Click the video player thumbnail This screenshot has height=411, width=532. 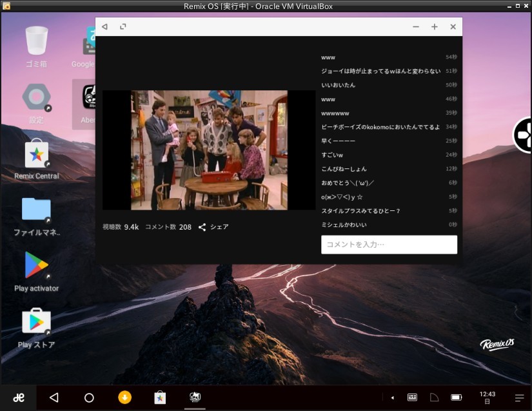209,150
